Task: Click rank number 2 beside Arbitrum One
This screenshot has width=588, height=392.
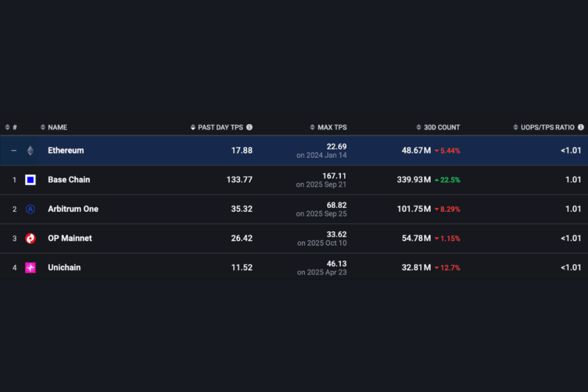Action: click(14, 209)
